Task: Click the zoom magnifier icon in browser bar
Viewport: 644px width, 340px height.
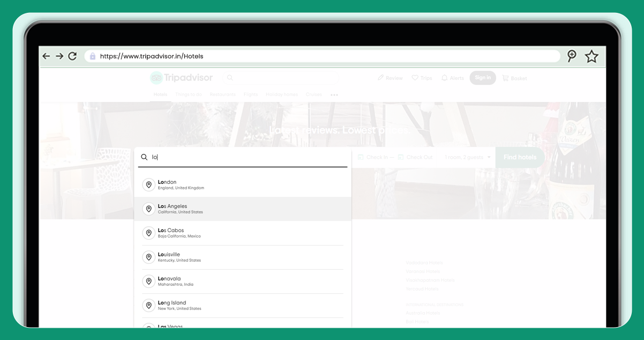Action: 572,56
